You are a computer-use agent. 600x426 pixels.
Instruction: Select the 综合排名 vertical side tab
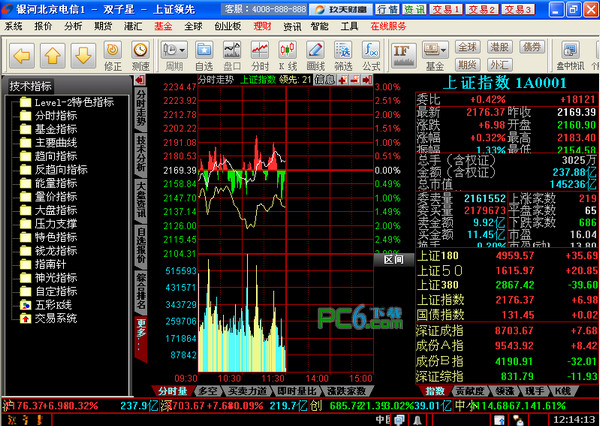point(141,292)
